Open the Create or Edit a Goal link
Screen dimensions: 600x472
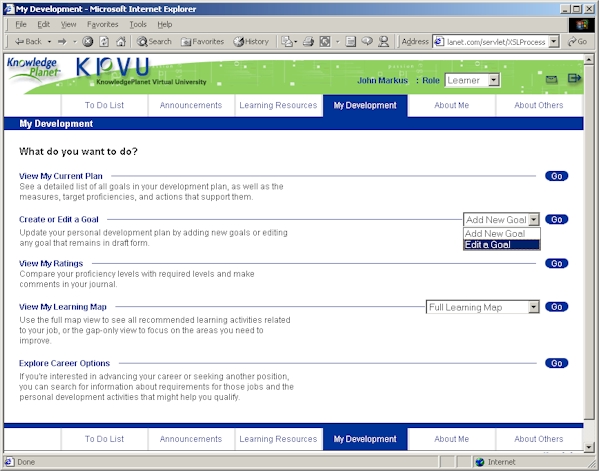point(59,219)
